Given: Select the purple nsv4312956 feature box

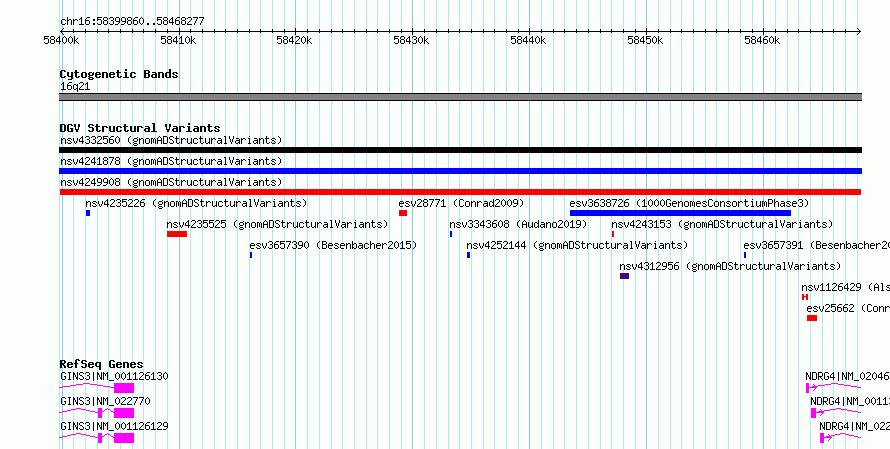Looking at the screenshot, I should tap(624, 276).
